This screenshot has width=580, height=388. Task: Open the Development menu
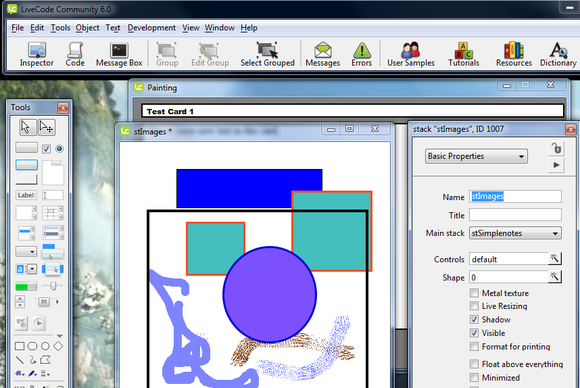(x=152, y=28)
